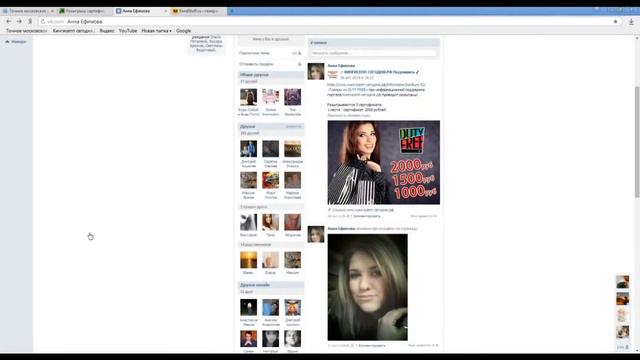Switch to the fourth browser tab with the yellow favicon
Image resolution: width=640 pixels, height=360 pixels.
[x=198, y=11]
